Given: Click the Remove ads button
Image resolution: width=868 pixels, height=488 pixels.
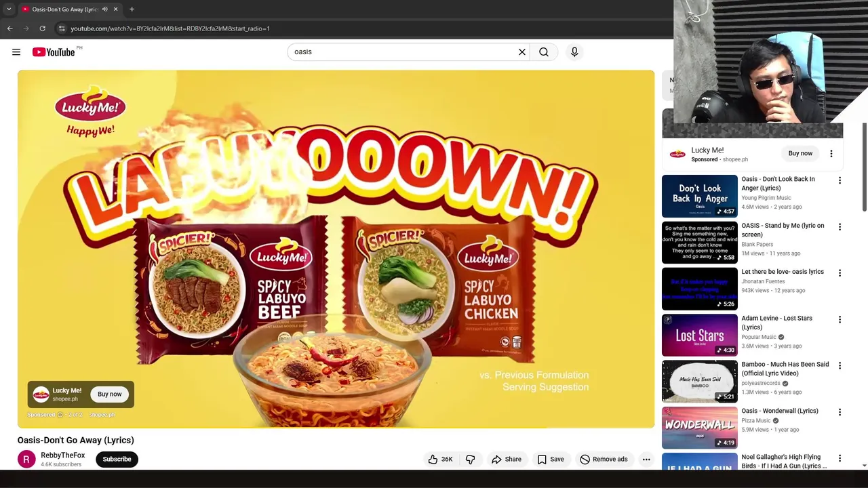Looking at the screenshot, I should click(604, 460).
